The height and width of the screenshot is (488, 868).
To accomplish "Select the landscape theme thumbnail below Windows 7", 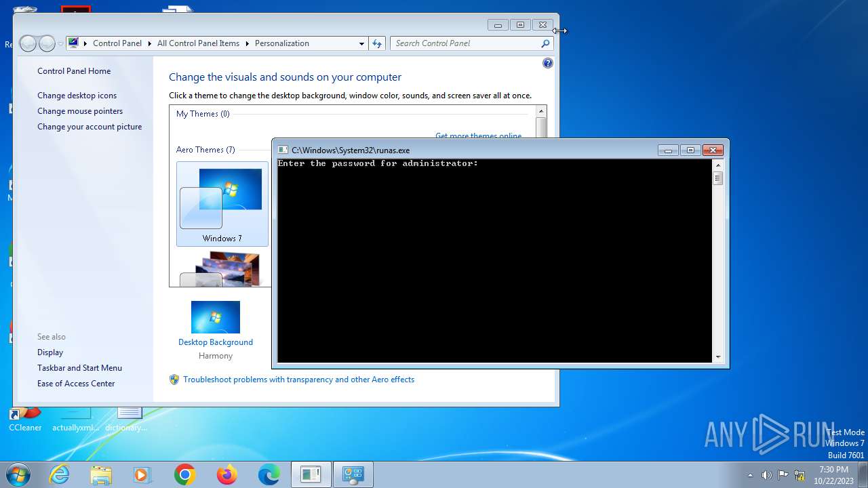I will 222,268.
